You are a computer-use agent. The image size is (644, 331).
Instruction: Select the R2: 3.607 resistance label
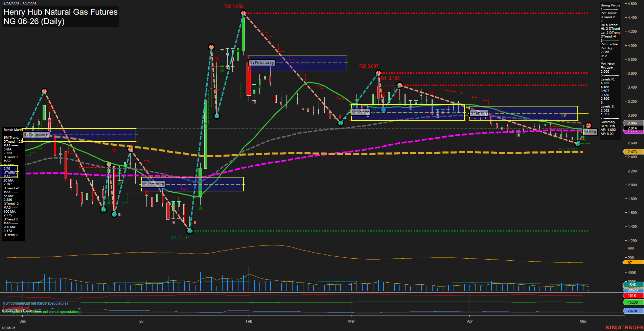coord(369,66)
